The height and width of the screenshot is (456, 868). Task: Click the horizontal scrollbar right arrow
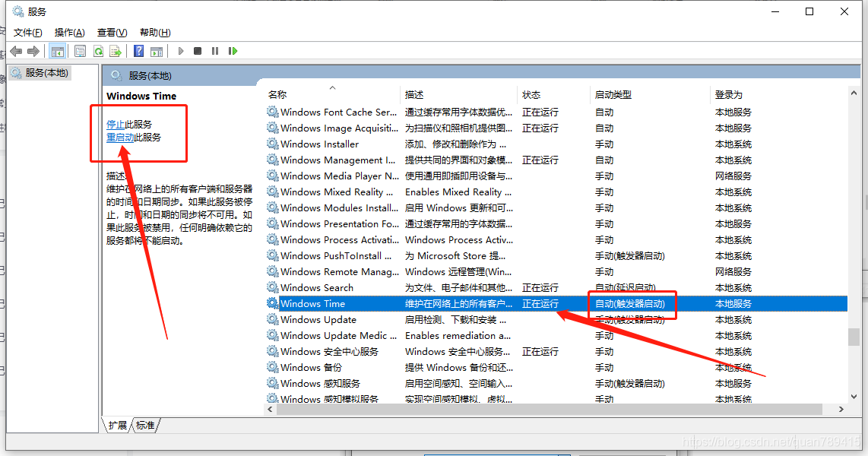[x=841, y=410]
